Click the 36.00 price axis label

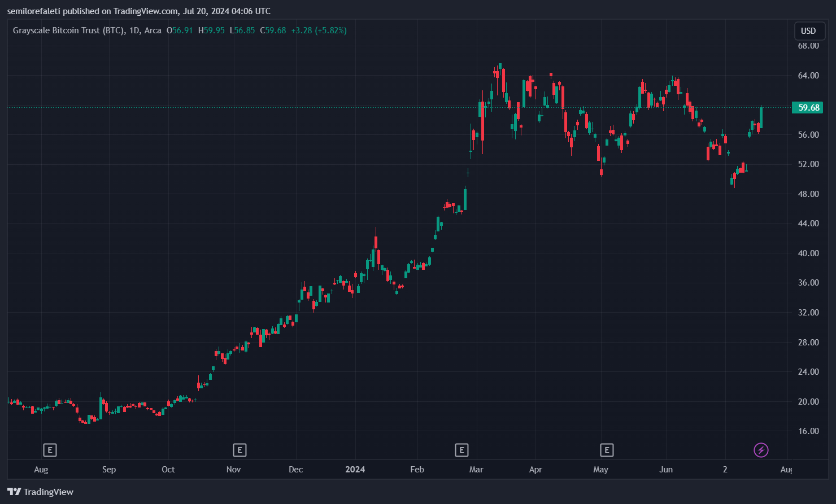[x=808, y=283]
